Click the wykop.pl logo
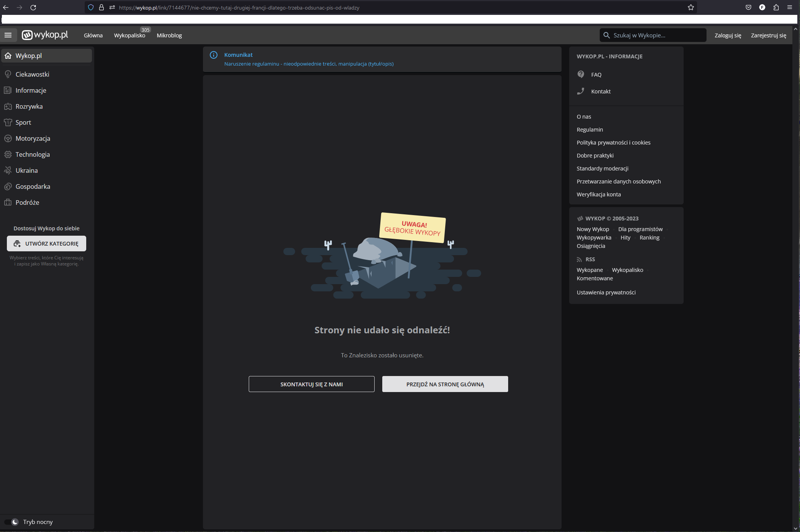The image size is (800, 532). 45,35
